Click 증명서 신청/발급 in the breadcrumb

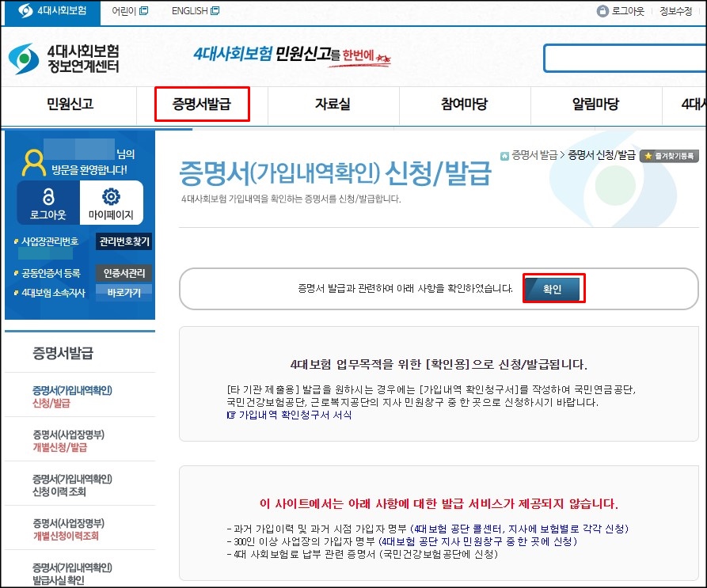click(x=602, y=155)
